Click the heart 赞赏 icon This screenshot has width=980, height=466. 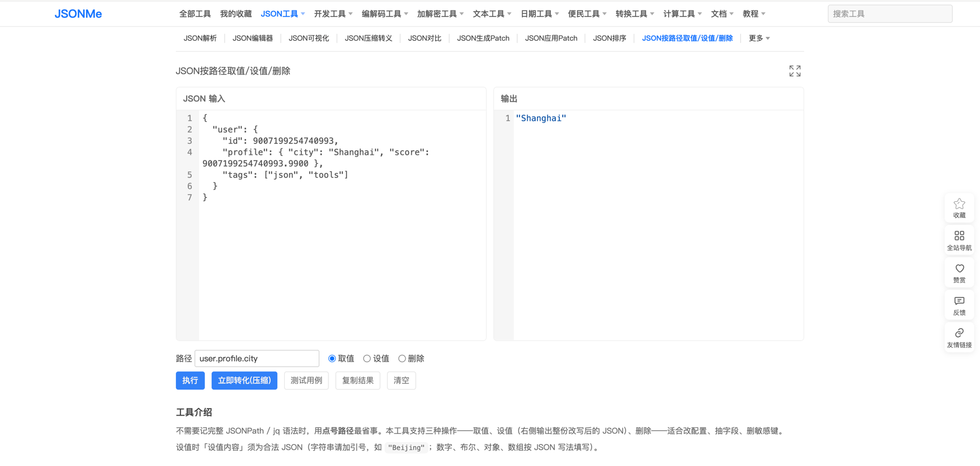(959, 273)
